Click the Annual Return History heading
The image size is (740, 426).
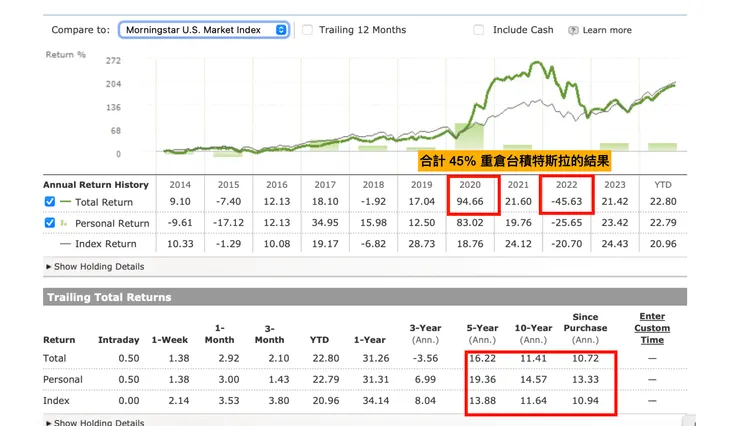pyautogui.click(x=96, y=185)
